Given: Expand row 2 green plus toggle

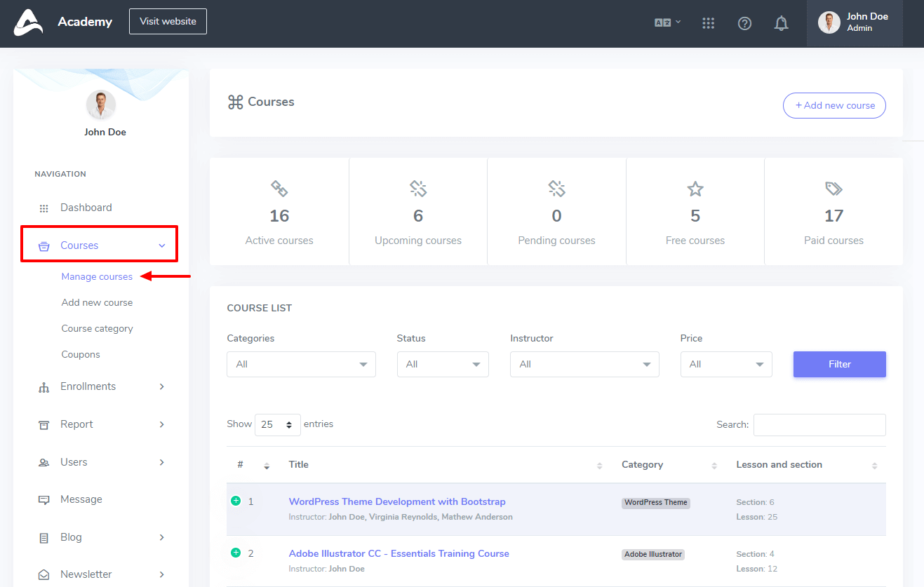Looking at the screenshot, I should tap(236, 553).
